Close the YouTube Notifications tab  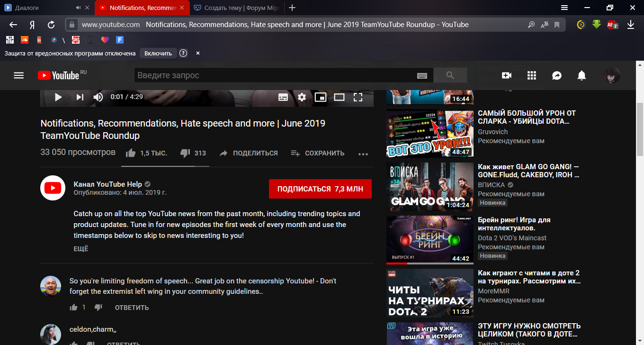coord(183,8)
